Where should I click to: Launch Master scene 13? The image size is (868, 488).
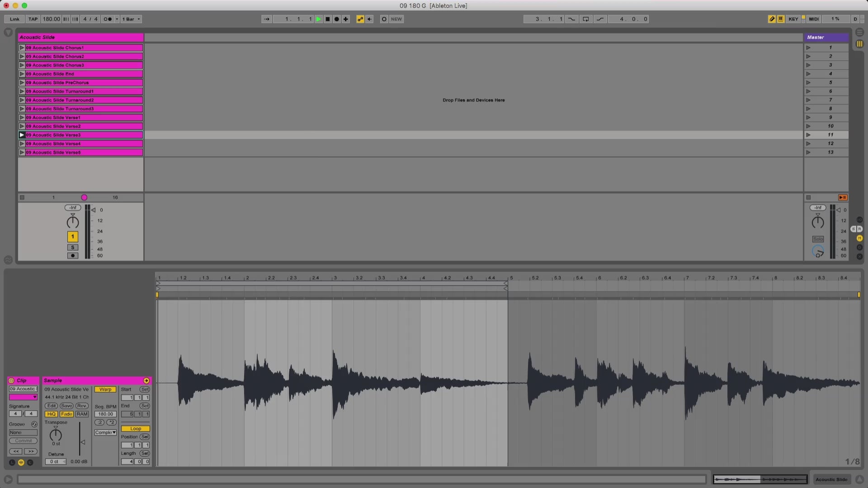click(x=808, y=152)
